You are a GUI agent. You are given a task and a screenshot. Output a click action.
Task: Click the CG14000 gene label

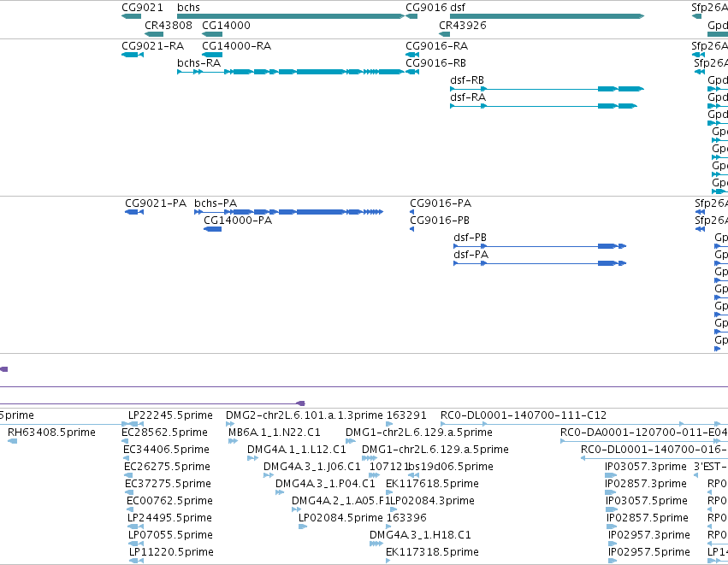pos(226,25)
